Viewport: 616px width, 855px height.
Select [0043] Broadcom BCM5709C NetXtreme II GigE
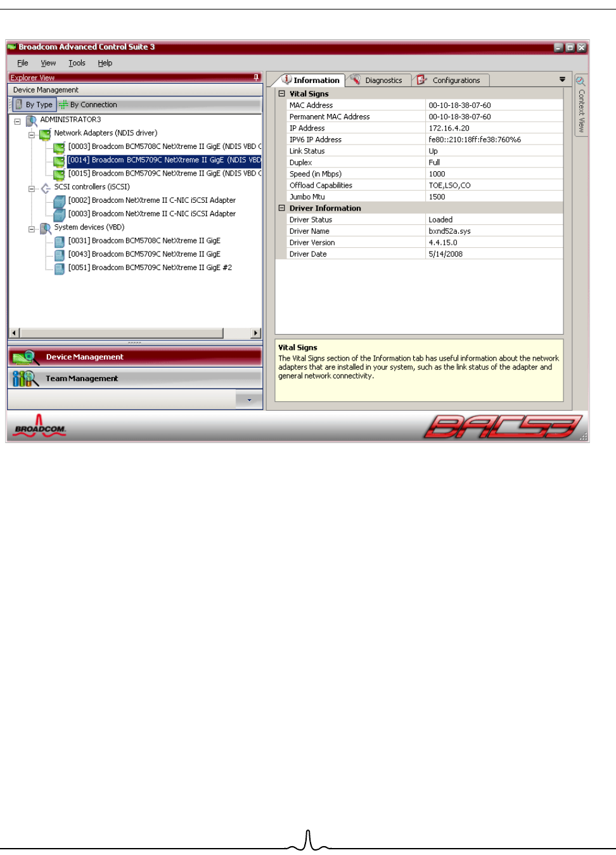[144, 254]
